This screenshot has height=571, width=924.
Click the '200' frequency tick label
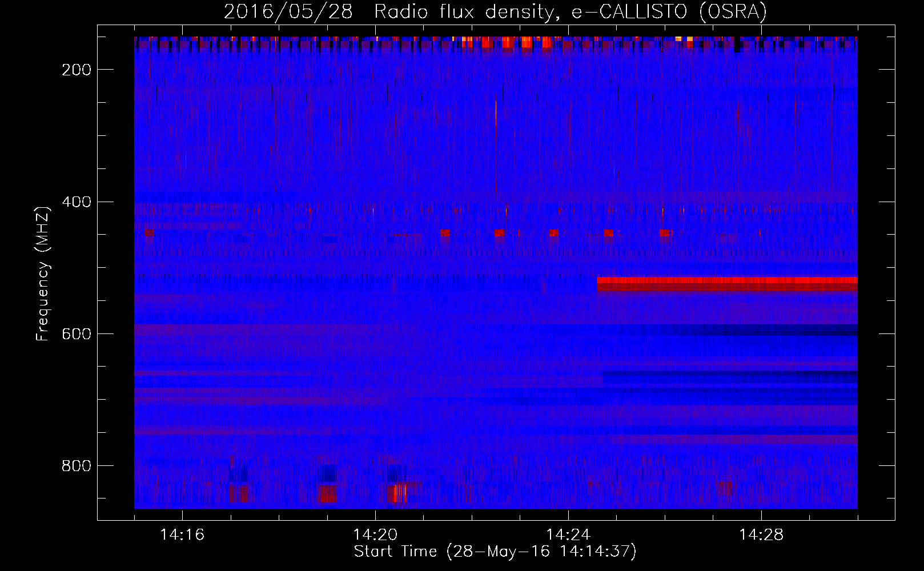[76, 70]
